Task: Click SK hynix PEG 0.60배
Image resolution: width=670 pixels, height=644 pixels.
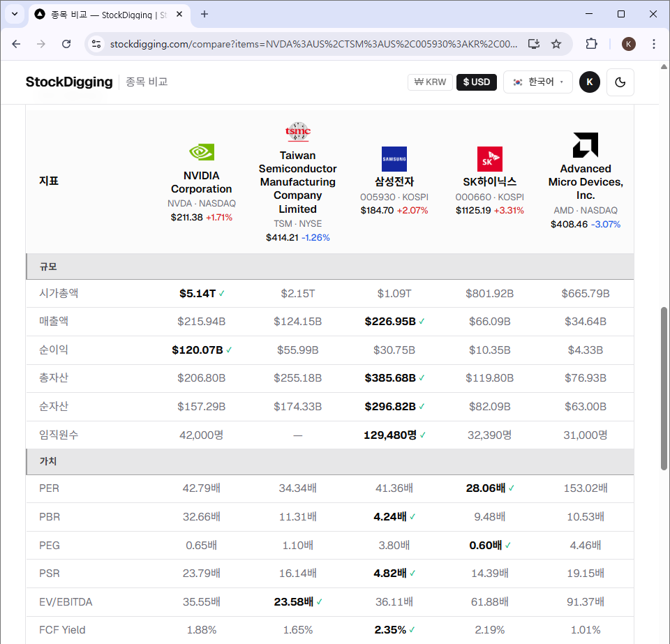Action: pos(486,546)
